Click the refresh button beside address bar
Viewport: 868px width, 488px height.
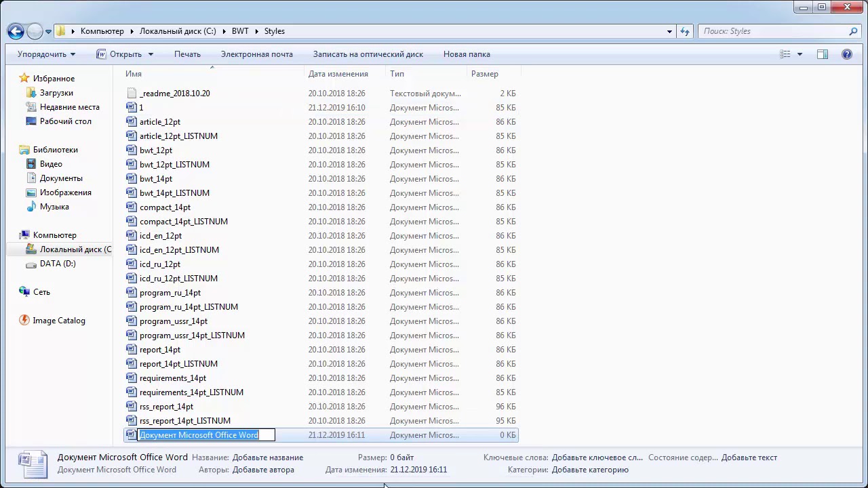click(x=685, y=31)
